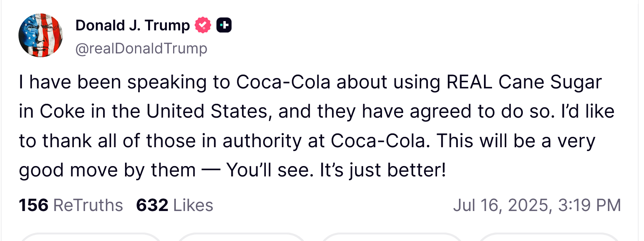644x241 pixels.
Task: Click Donald J. Trump's flag profile avatar
Action: click(40, 35)
